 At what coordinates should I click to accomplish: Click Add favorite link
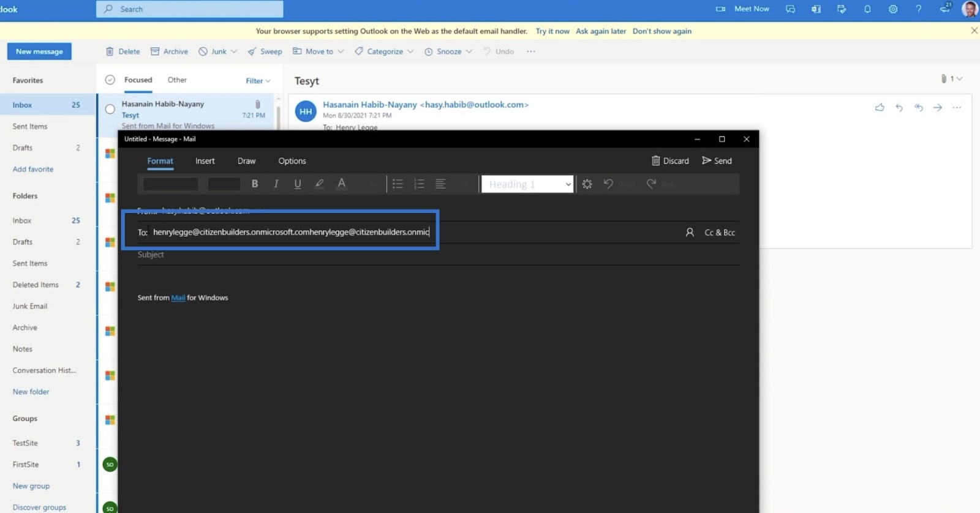tap(33, 169)
